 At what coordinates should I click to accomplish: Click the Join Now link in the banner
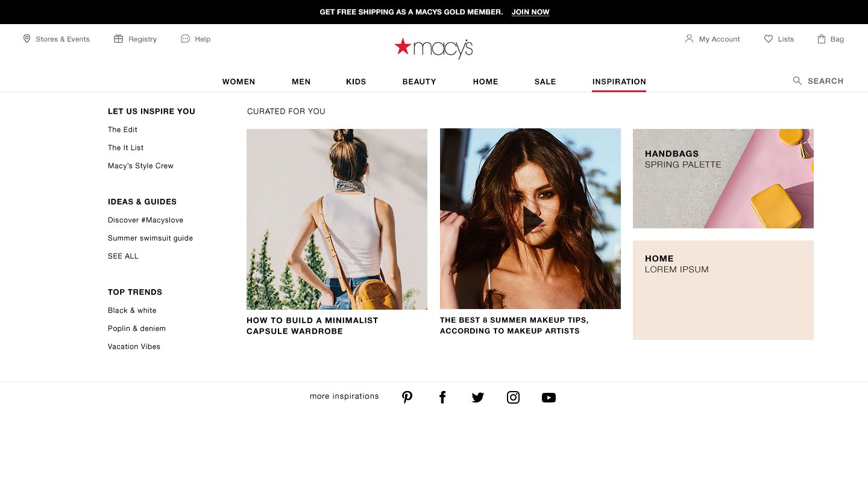530,12
